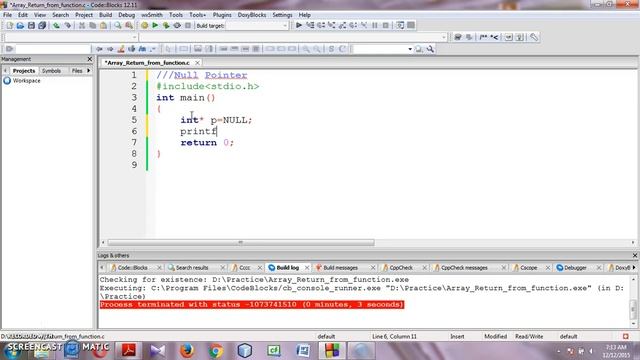640x360 pixels.
Task: Click the Break debugger pause icon
Action: [375, 25]
